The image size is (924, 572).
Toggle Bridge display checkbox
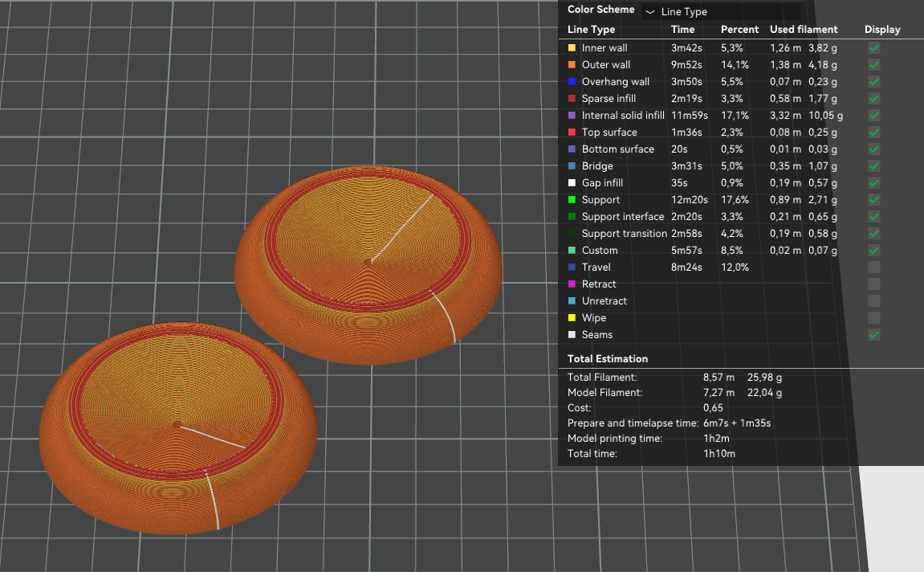[x=874, y=165]
